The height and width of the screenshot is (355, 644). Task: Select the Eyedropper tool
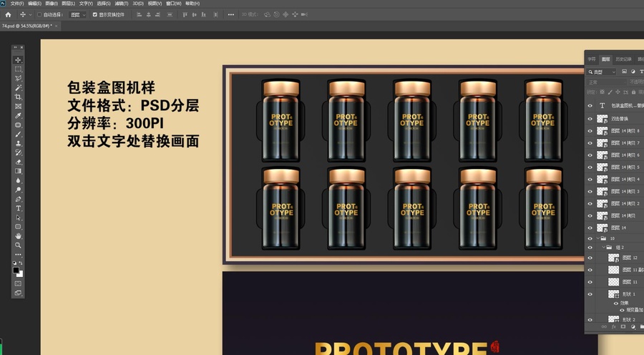18,116
